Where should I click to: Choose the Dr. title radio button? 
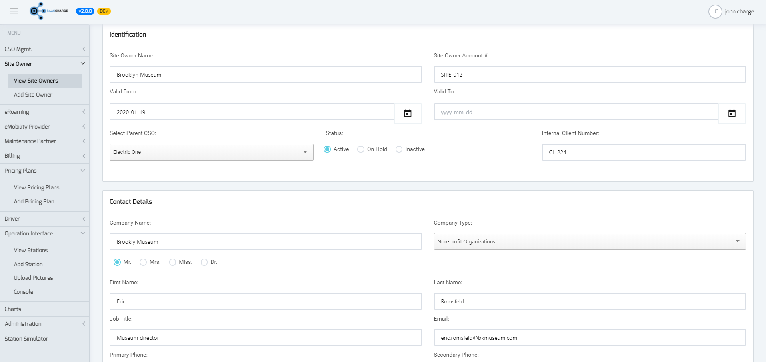204,262
